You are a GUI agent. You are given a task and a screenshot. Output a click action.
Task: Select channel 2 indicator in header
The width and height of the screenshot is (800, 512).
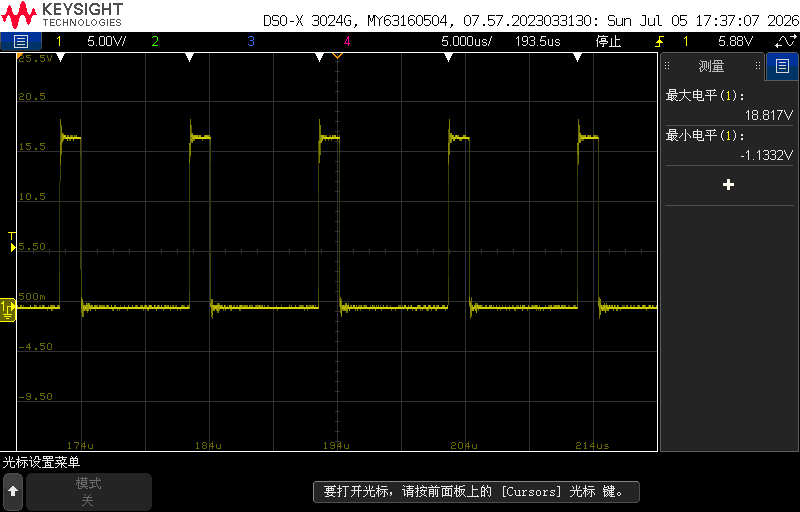pos(155,41)
